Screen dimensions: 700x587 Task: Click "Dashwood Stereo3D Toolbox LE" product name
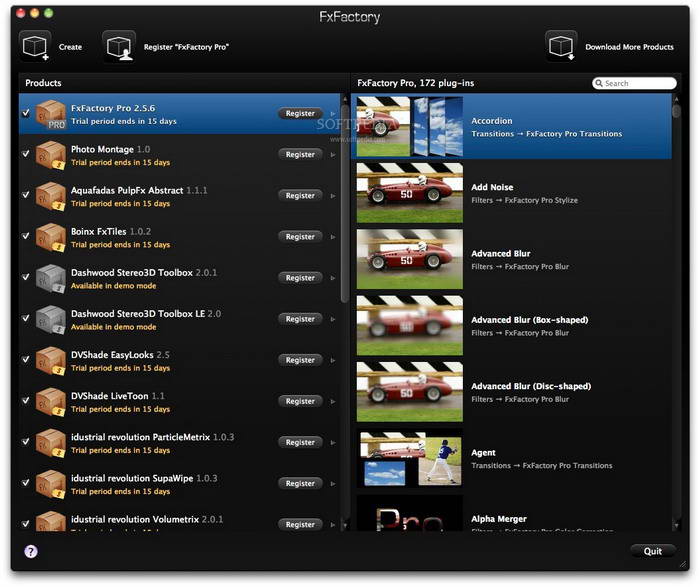138,314
